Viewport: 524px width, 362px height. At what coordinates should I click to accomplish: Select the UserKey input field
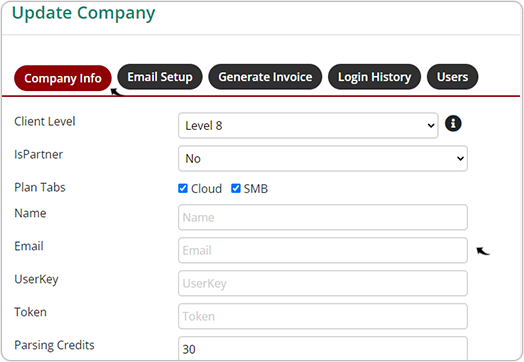tap(323, 283)
